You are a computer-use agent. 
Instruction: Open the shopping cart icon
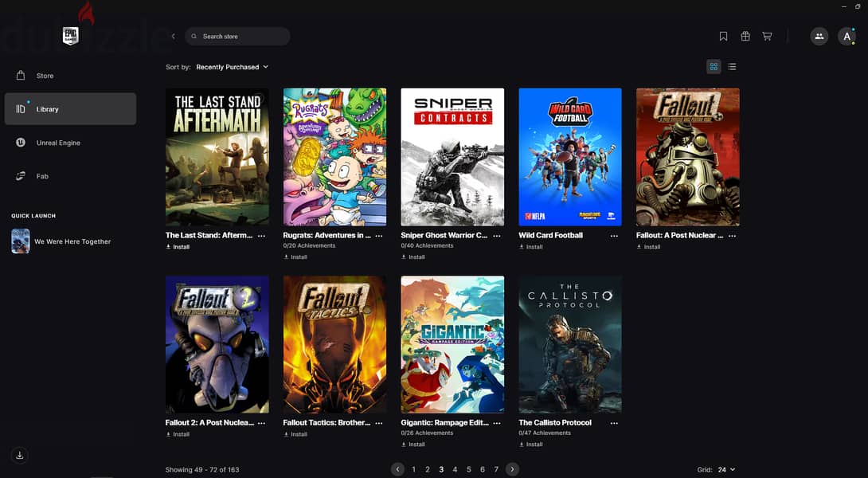(x=767, y=36)
